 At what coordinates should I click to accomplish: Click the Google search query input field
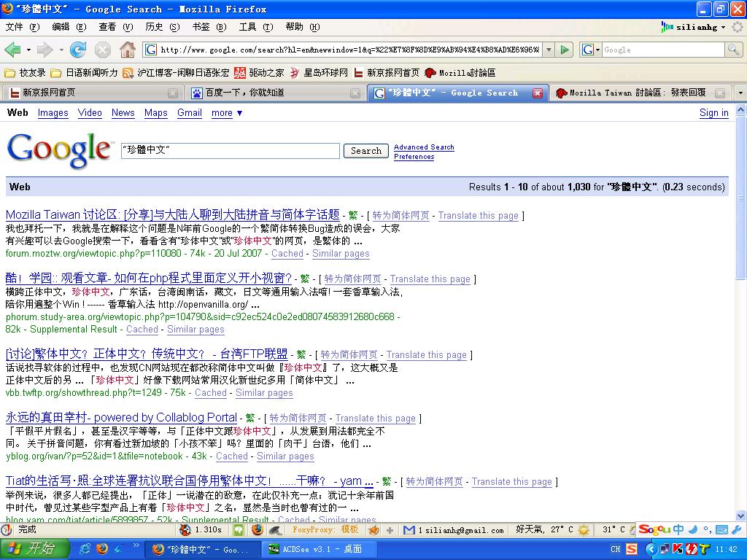[x=230, y=151]
